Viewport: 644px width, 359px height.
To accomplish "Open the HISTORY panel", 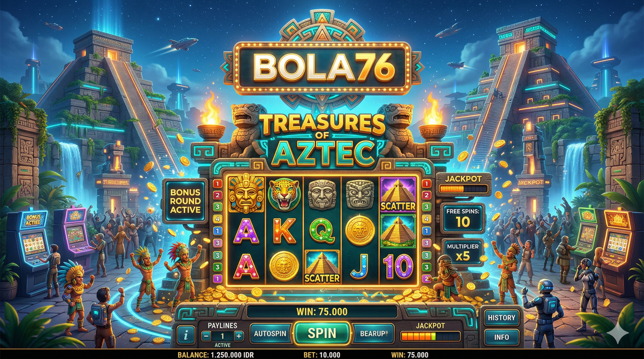I will [501, 318].
